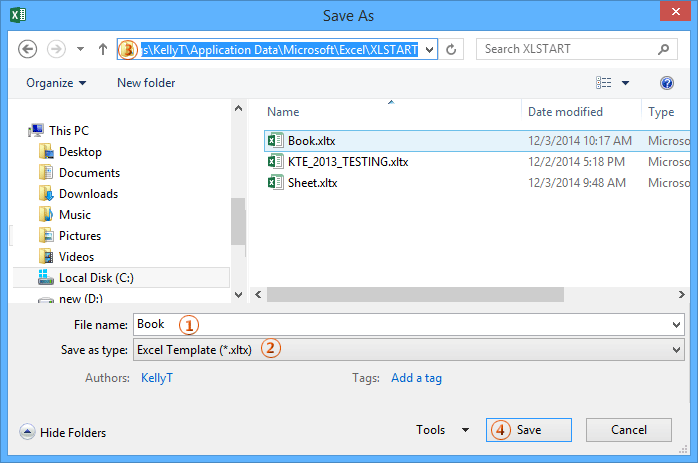This screenshot has height=463, width=698.
Task: Open the Help question mark icon
Action: [x=667, y=83]
